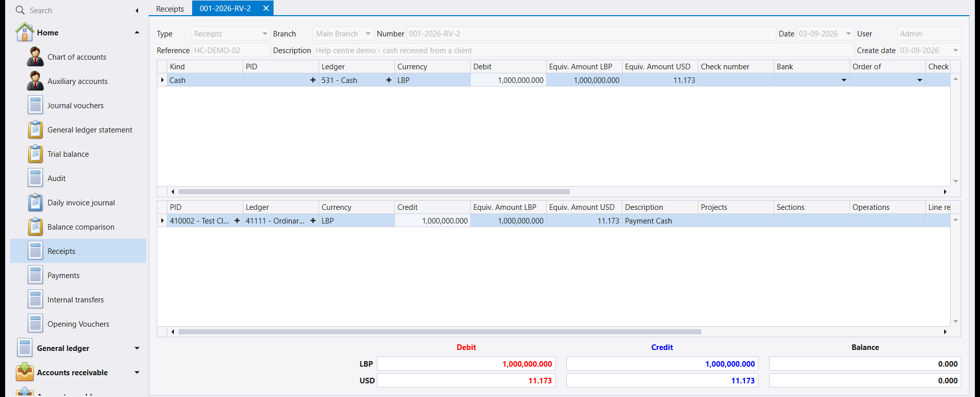Open Daily invoice journal icon
The height and width of the screenshot is (397, 980).
(x=35, y=202)
